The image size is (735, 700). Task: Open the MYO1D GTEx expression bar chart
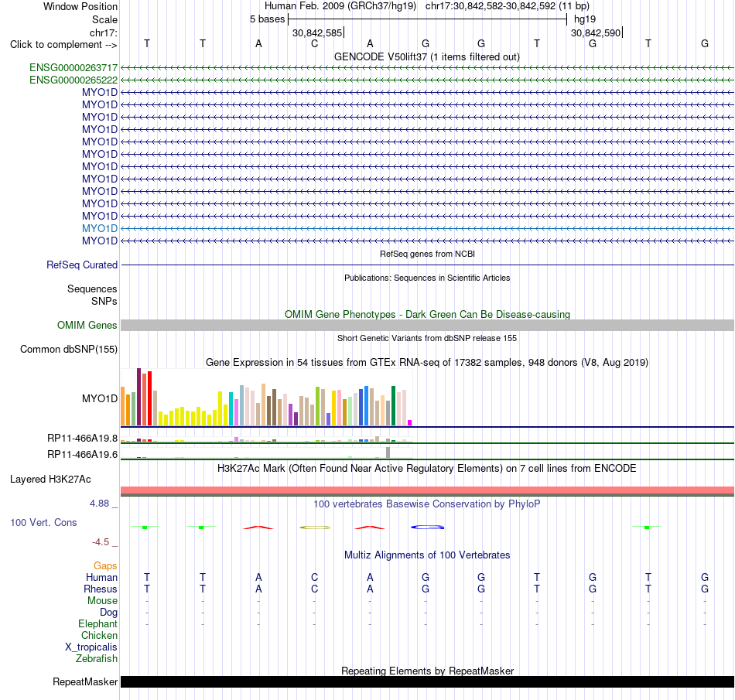(x=266, y=397)
